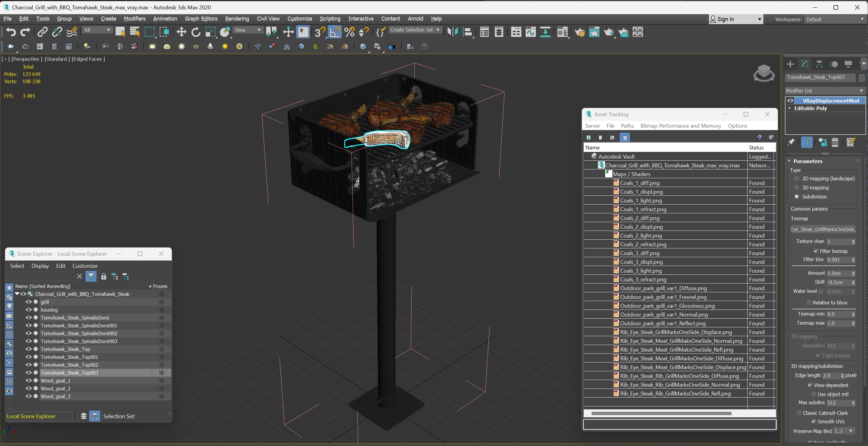
Task: Select 2D mapping (landscape) radio button
Action: 797,178
